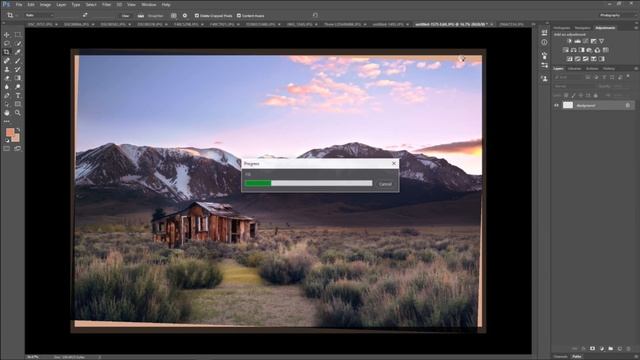This screenshot has width=640, height=360.
Task: Click add layer mask icon at panel bottom
Action: (592, 349)
